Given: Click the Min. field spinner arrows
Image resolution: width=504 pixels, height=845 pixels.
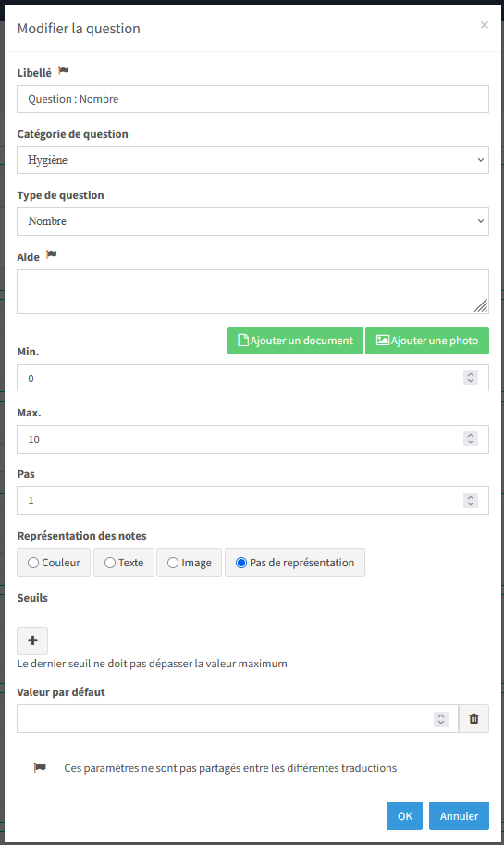Looking at the screenshot, I should point(471,378).
